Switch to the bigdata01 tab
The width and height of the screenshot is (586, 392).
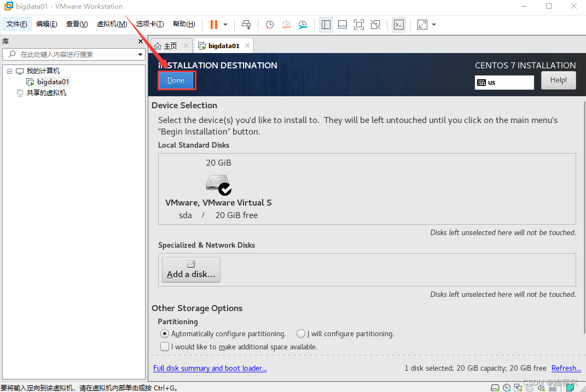(x=223, y=46)
